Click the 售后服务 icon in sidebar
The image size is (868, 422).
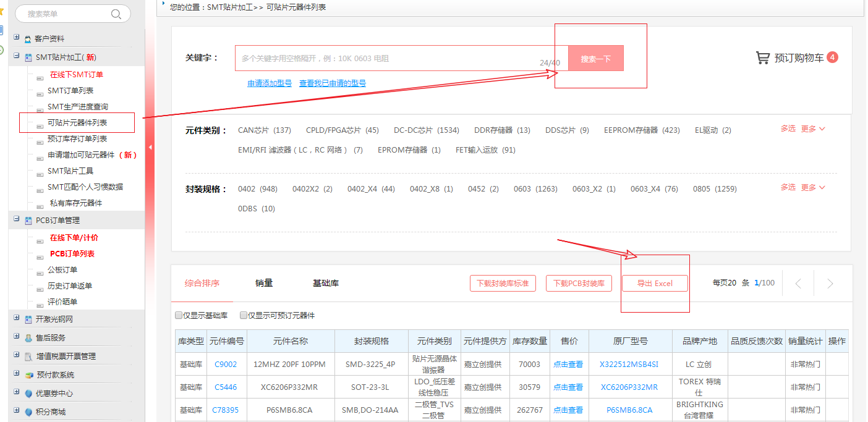(28, 338)
